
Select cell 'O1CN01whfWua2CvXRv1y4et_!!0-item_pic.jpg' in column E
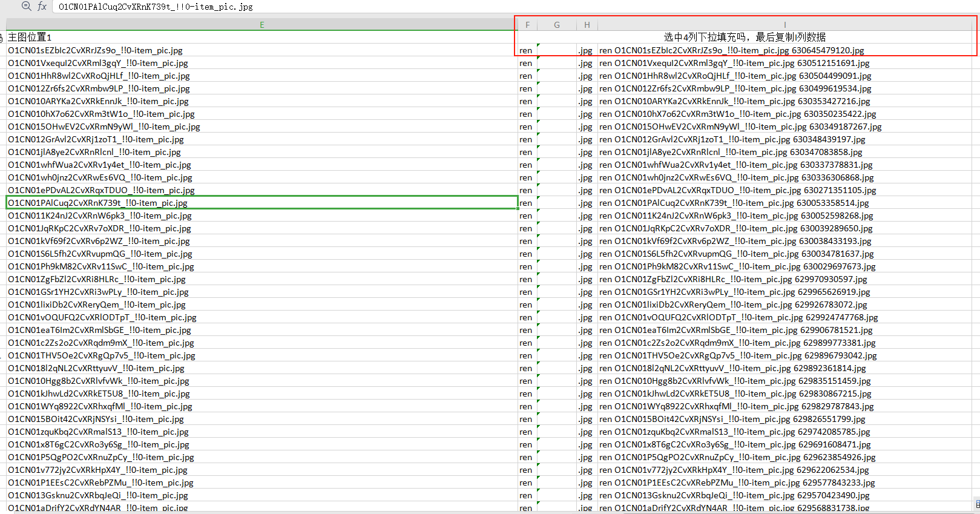coord(261,165)
